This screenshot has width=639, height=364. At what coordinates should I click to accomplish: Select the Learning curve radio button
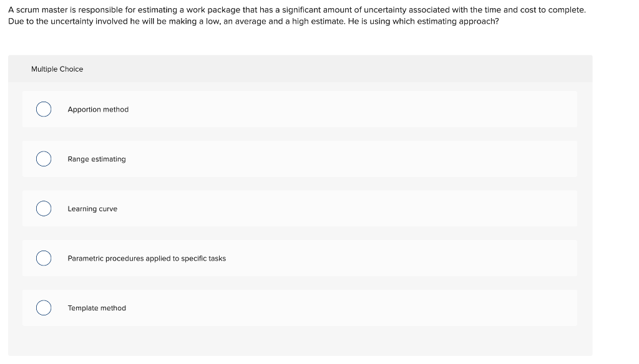(44, 208)
